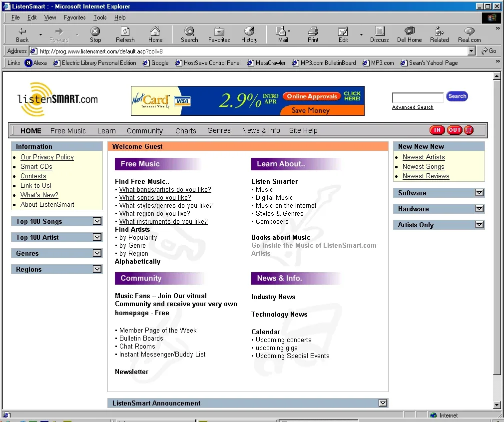Open the View menu

click(50, 17)
